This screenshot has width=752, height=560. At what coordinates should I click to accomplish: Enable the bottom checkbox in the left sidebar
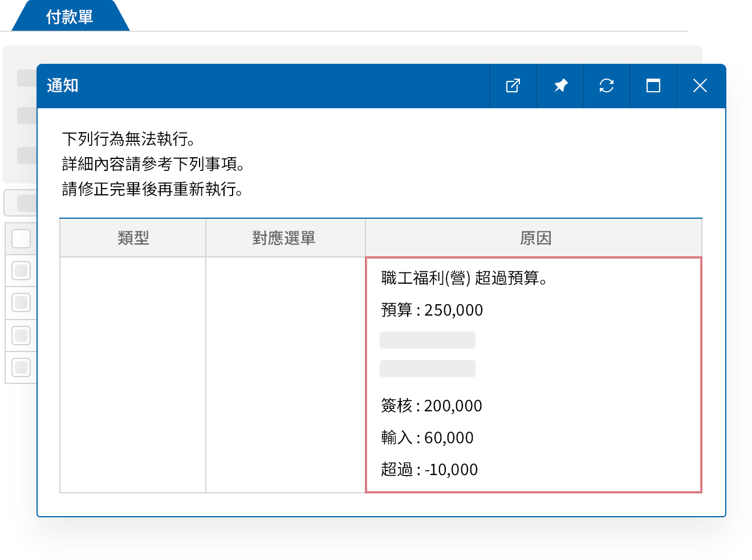click(21, 367)
